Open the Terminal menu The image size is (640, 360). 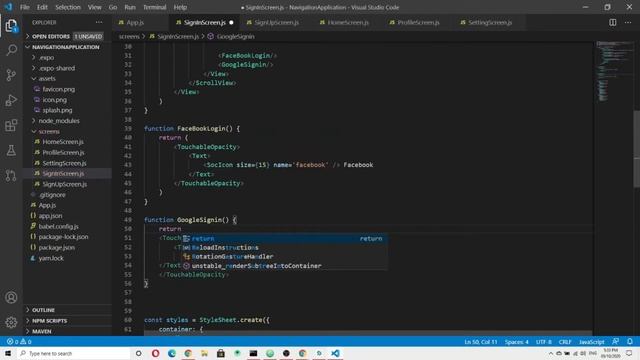pyautogui.click(x=155, y=7)
